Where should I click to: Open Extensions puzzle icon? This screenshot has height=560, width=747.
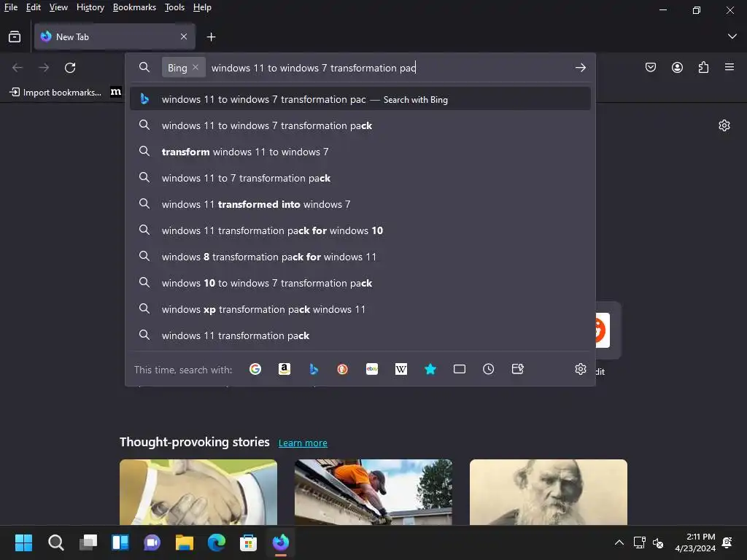[703, 68]
